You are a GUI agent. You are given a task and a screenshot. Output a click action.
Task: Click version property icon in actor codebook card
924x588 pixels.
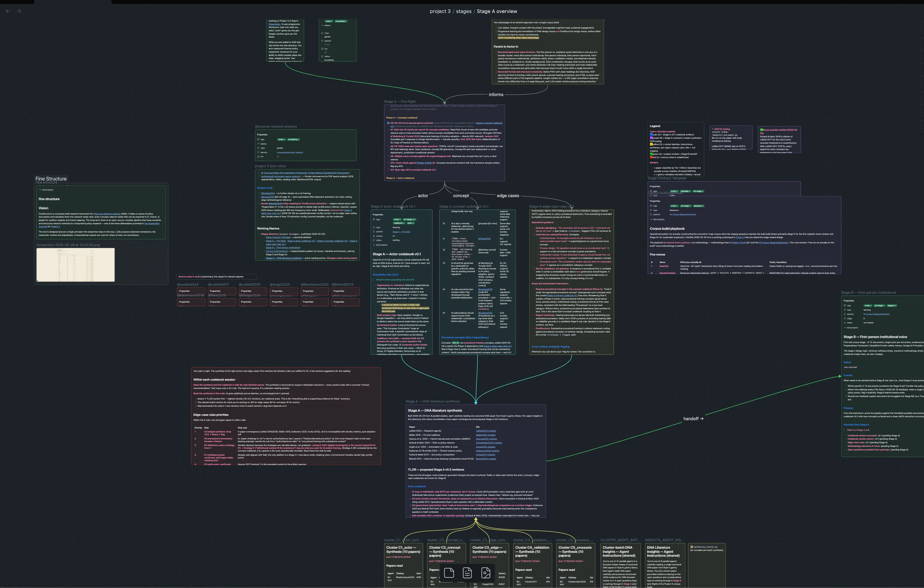tap(374, 236)
